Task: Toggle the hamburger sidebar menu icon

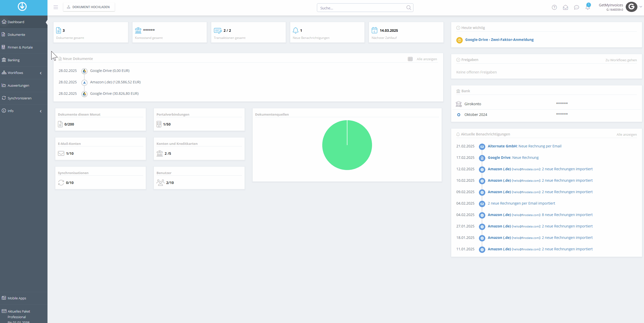Action: pos(56,7)
